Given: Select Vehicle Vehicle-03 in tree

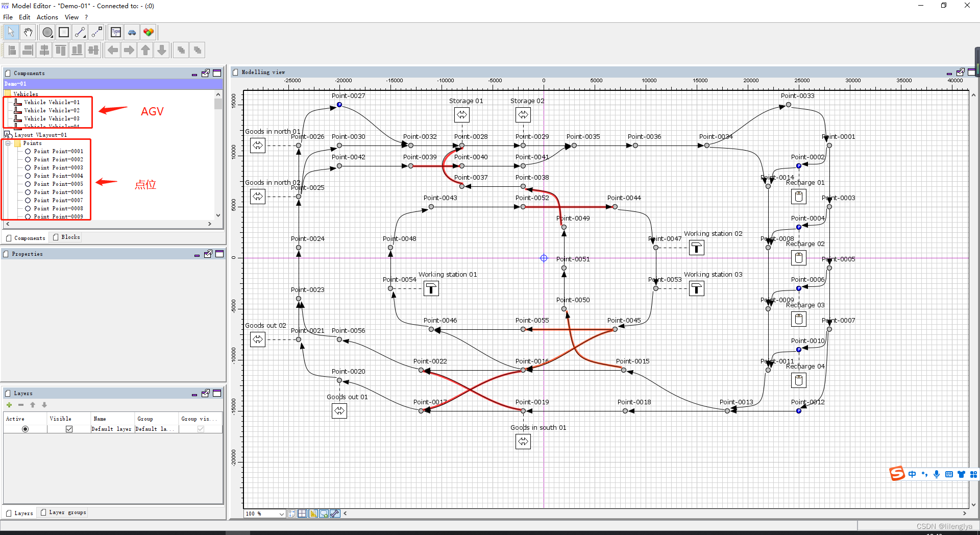Looking at the screenshot, I should point(52,118).
